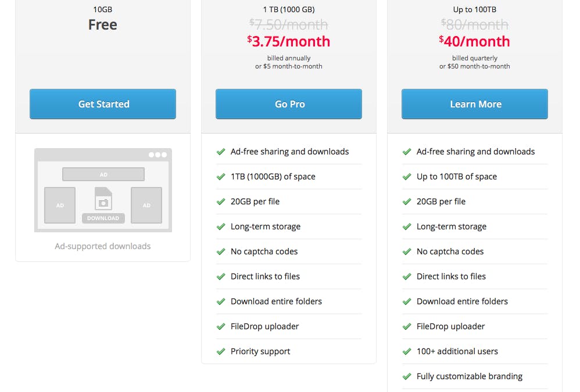Click the top AD banner in the illustration
Screen dimensions: 580x392
103,174
